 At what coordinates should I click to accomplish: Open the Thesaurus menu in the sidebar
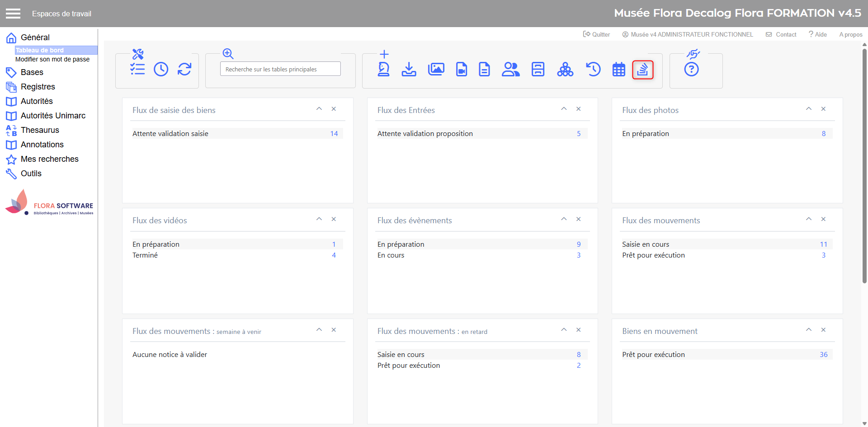[x=40, y=130]
